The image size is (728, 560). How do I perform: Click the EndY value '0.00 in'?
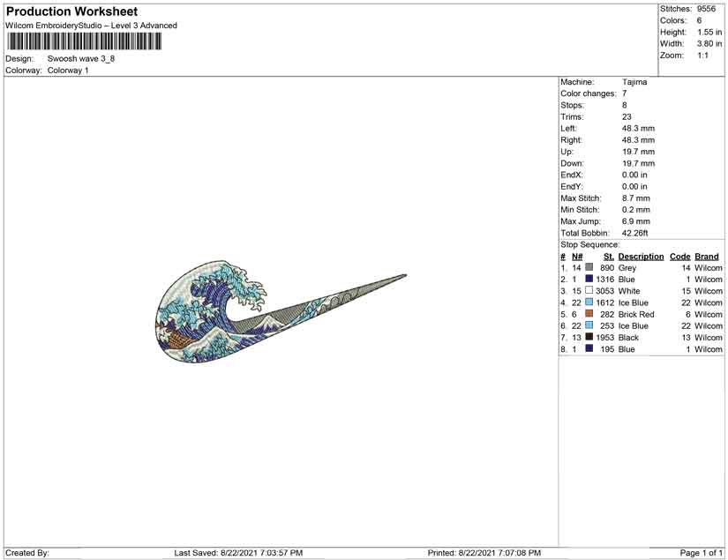634,186
